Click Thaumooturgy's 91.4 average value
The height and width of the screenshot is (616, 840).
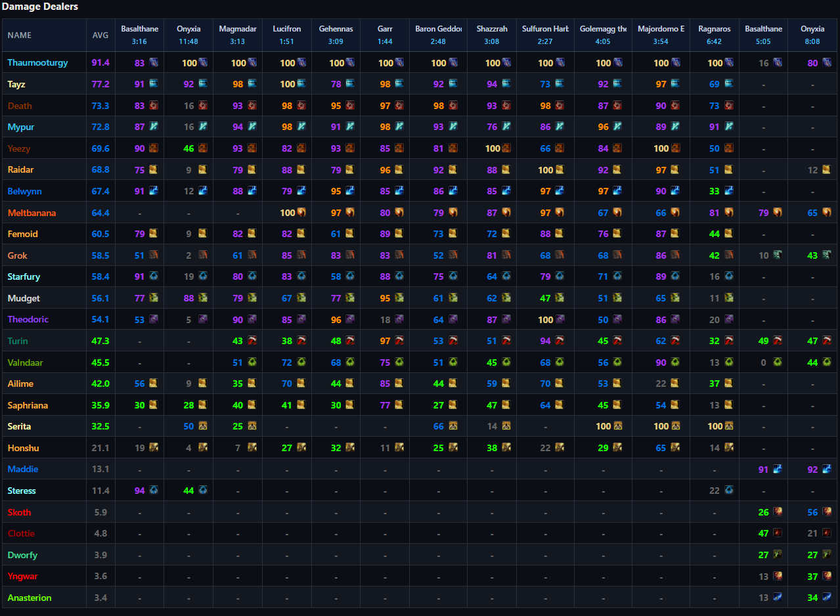tap(100, 63)
